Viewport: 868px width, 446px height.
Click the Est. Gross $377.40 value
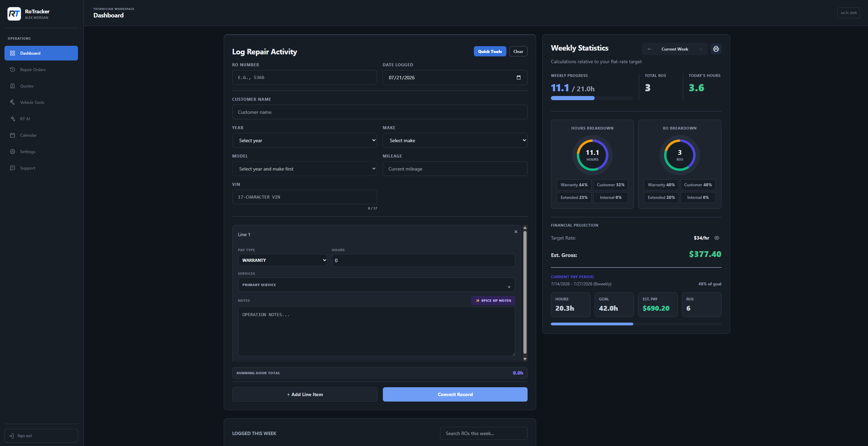705,254
